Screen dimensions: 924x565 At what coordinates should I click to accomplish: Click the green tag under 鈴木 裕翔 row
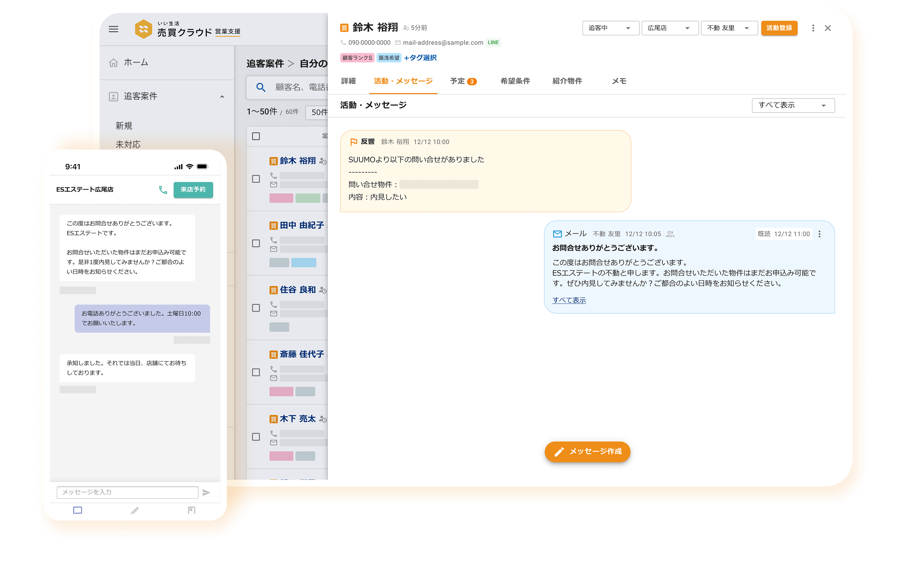tap(308, 198)
